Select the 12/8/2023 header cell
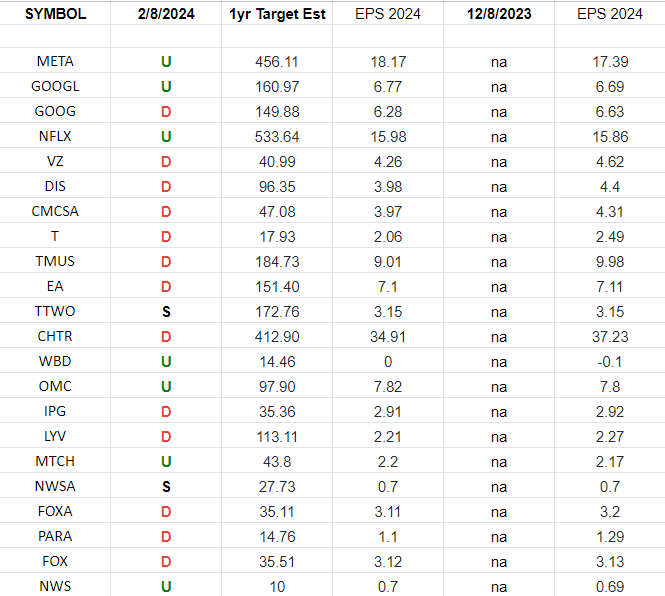The height and width of the screenshot is (596, 665). click(499, 14)
